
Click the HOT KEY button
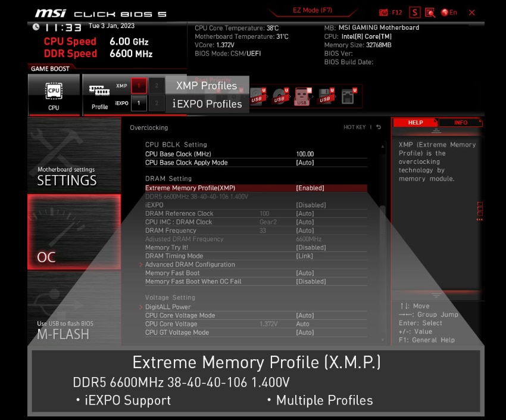point(354,127)
